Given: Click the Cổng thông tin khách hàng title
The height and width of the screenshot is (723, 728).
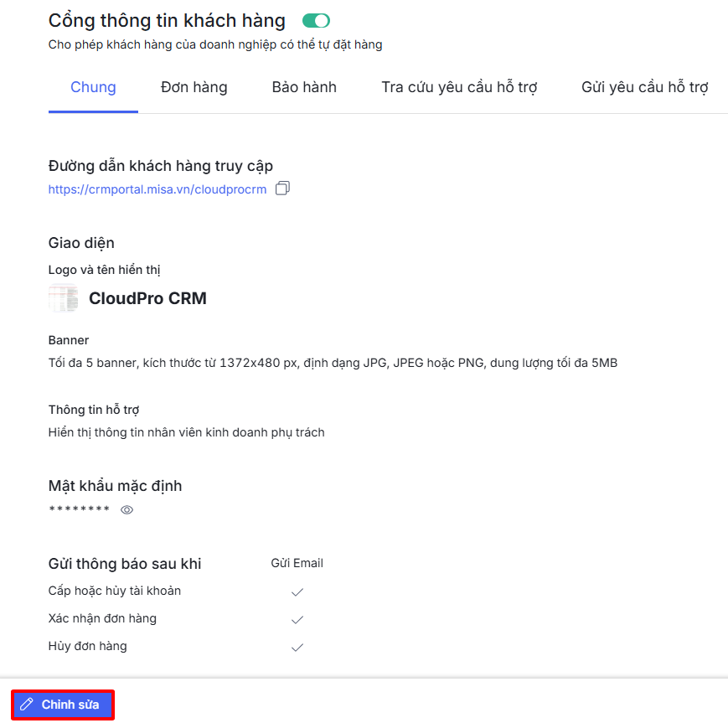Looking at the screenshot, I should pos(167,21).
